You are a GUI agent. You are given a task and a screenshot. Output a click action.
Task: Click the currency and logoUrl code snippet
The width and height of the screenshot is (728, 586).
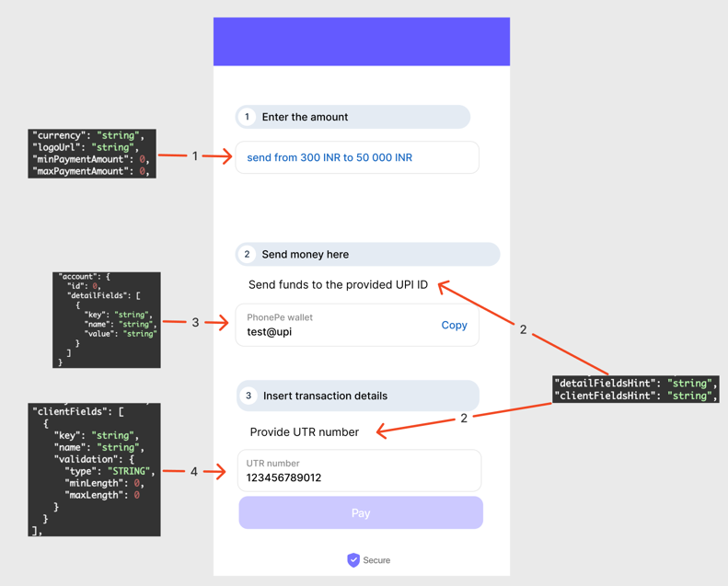tap(92, 153)
